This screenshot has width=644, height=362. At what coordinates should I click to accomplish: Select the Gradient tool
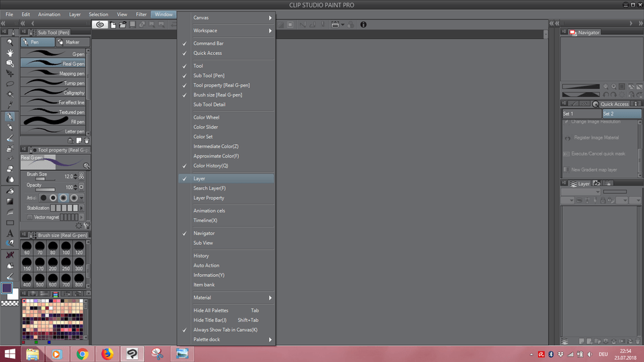point(10,202)
